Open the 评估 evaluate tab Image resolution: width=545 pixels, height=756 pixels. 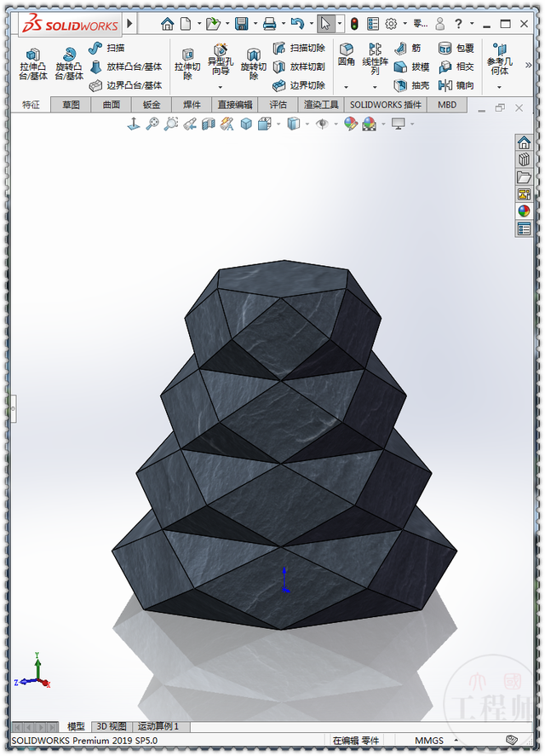278,105
